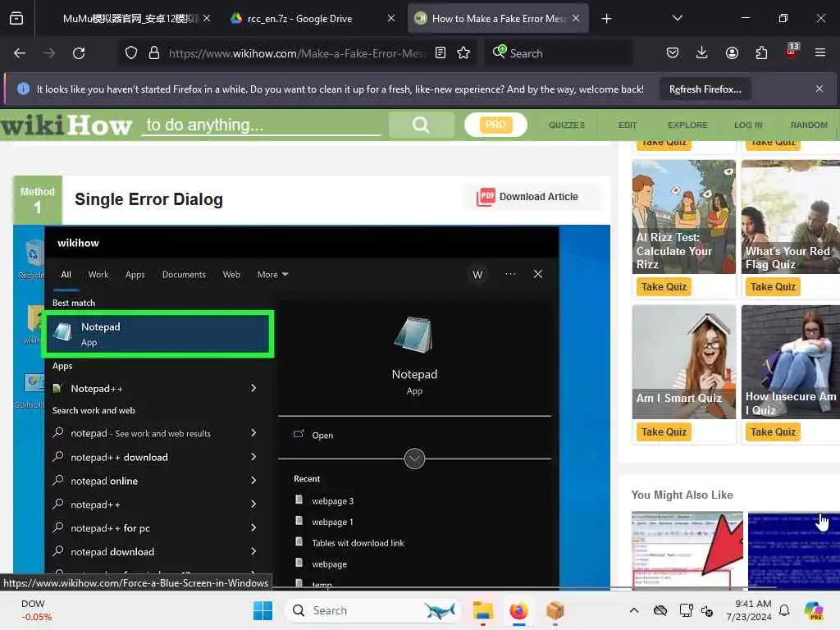Image resolution: width=840 pixels, height=630 pixels.
Task: Reload the page with the refresh icon
Action: click(79, 53)
